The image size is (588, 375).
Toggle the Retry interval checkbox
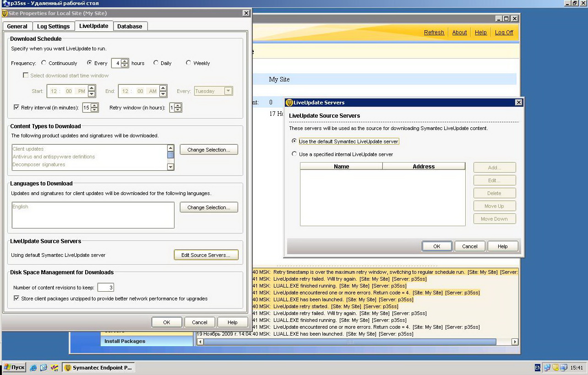(x=16, y=108)
